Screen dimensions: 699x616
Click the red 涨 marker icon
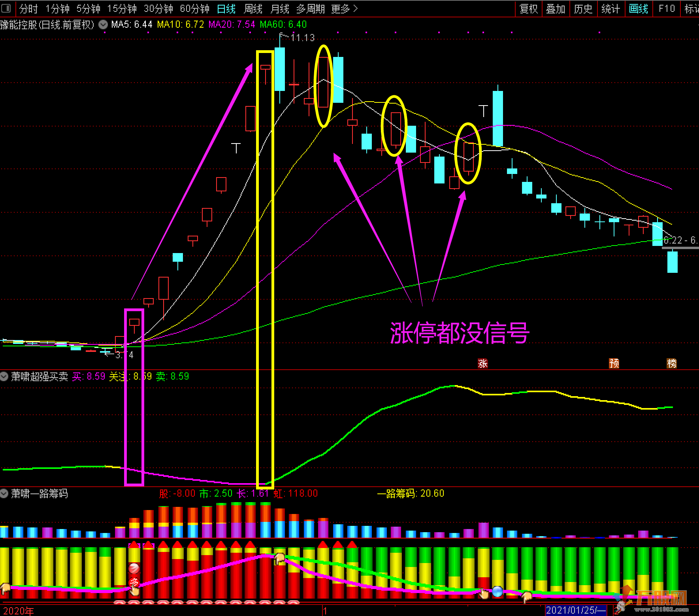pyautogui.click(x=482, y=363)
